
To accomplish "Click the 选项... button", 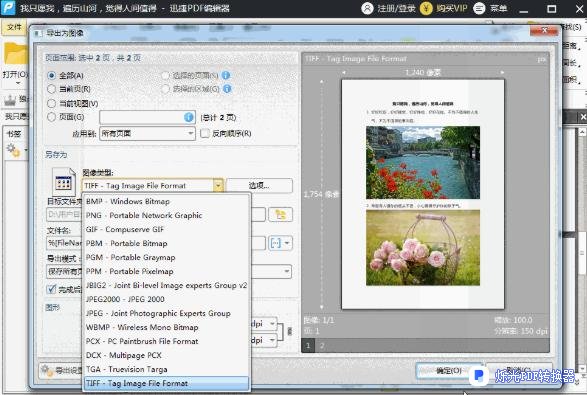I will point(259,186).
